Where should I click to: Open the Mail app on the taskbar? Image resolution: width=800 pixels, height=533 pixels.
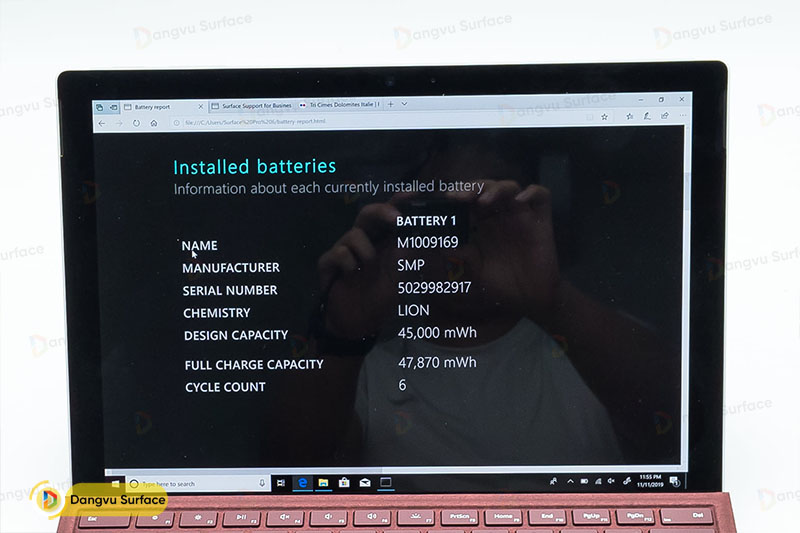(x=364, y=483)
